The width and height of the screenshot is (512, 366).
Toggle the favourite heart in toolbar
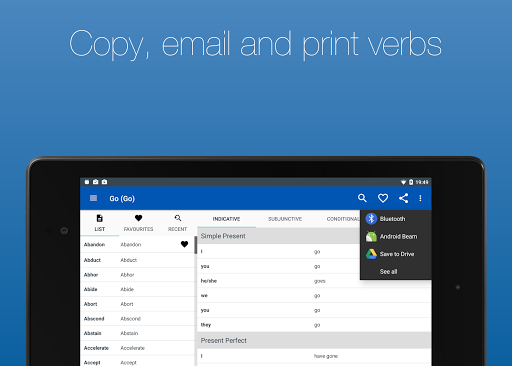pos(383,198)
